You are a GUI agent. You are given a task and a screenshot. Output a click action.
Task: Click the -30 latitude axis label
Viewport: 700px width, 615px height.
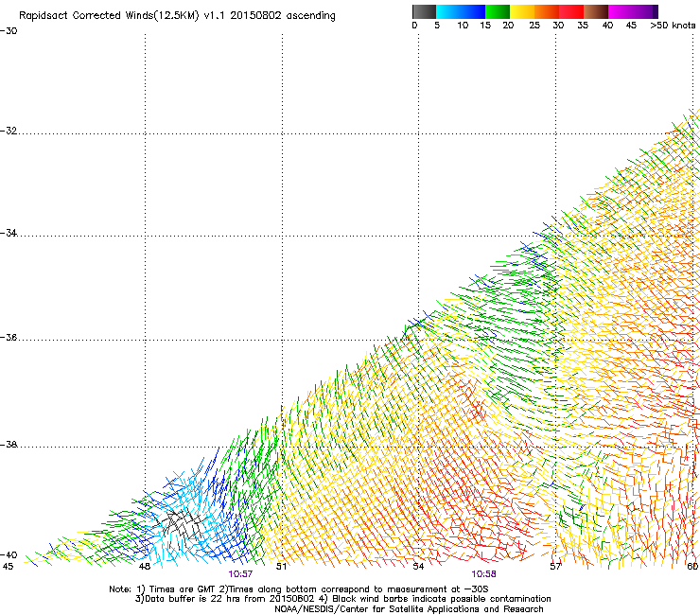click(x=9, y=31)
